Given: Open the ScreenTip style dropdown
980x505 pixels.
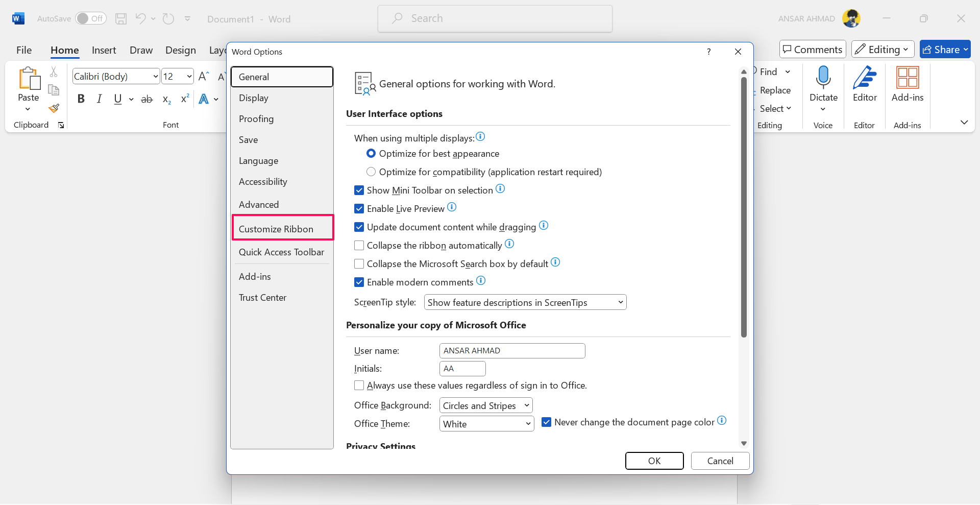Looking at the screenshot, I should tap(525, 302).
